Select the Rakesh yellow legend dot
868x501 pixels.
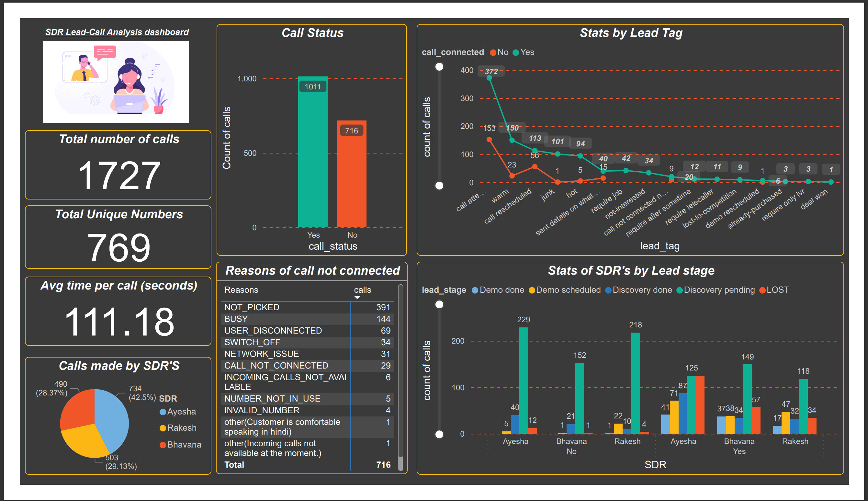[162, 428]
